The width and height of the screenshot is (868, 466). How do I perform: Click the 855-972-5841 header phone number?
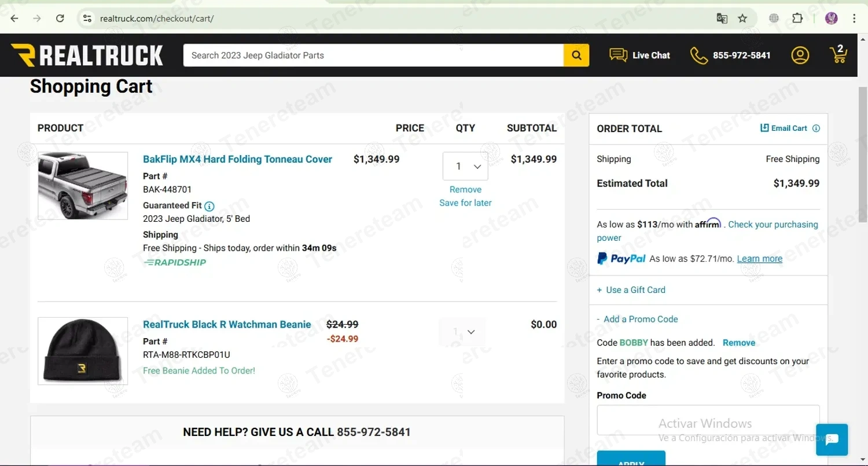[742, 56]
